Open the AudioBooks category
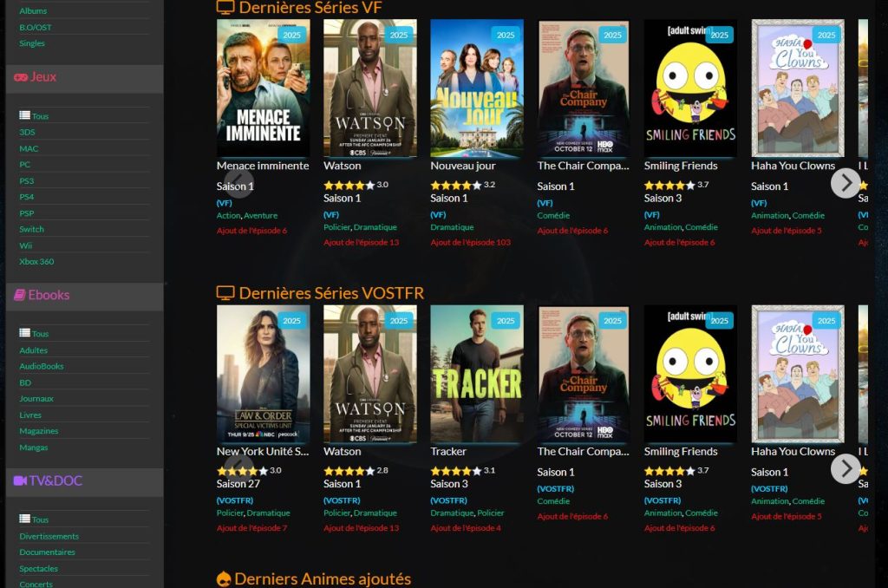The image size is (888, 588). 42,366
